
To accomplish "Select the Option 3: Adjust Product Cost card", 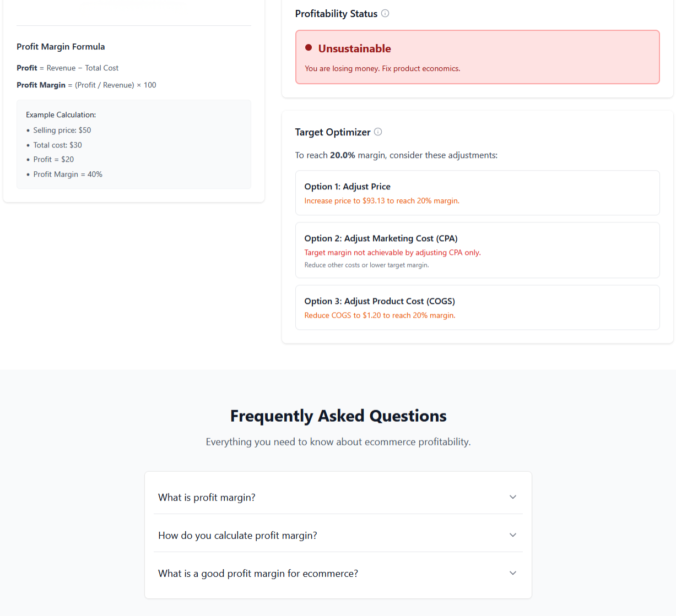I will [477, 307].
